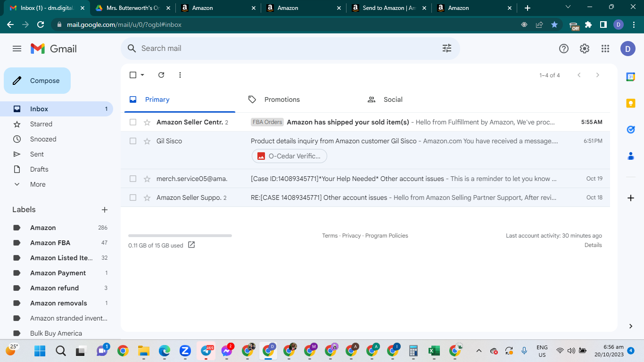Open the Privacy link
The image size is (644, 362).
(351, 236)
